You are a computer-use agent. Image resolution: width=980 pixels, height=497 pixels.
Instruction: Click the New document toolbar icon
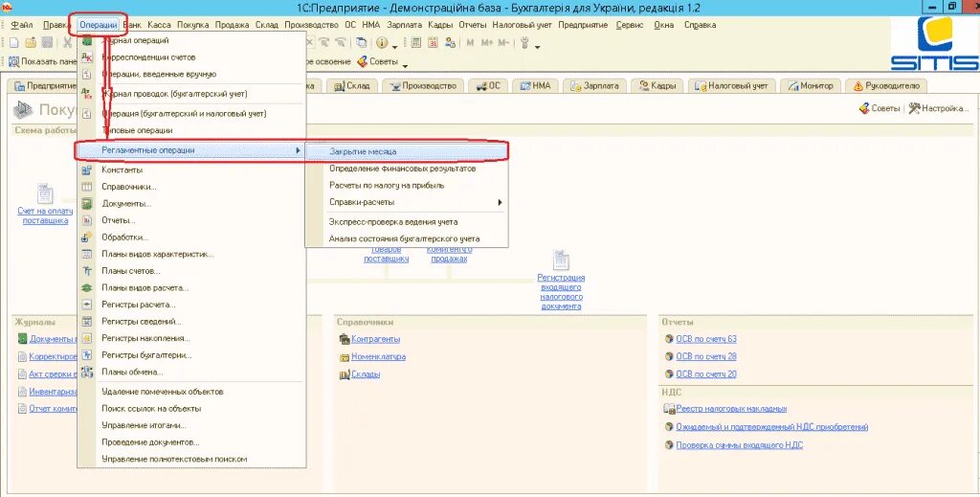point(13,43)
